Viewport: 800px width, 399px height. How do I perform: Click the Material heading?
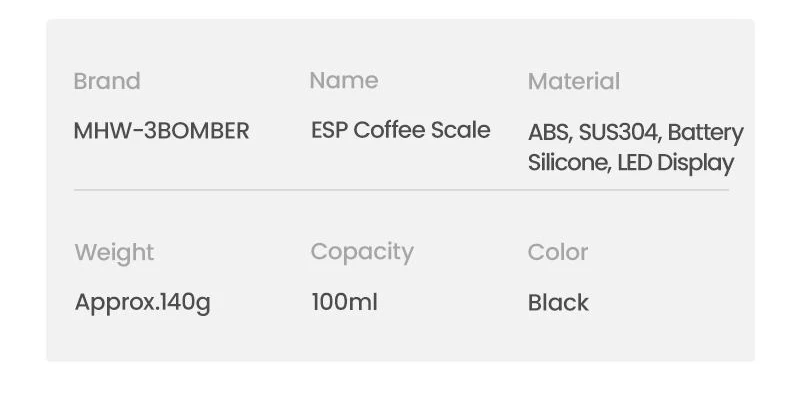574,81
